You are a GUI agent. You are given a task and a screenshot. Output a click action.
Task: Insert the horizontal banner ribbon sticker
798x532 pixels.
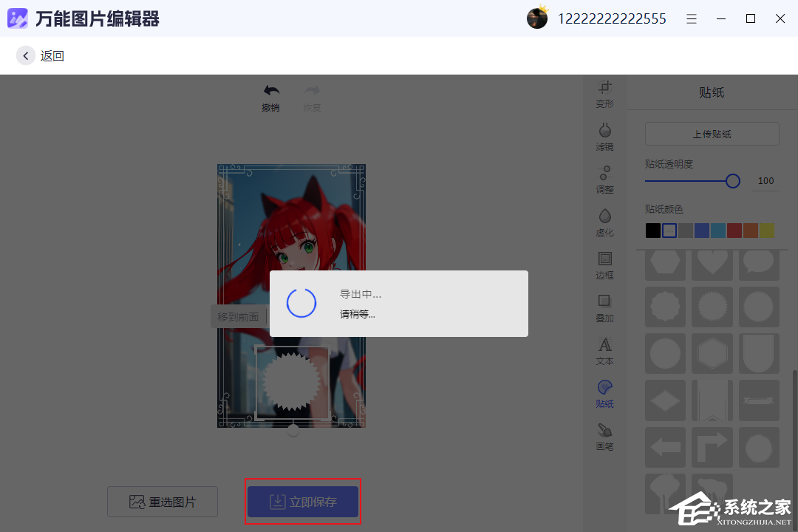pos(759,400)
